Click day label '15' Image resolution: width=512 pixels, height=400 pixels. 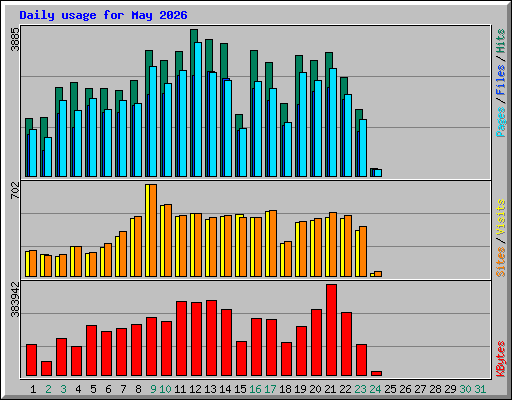click(240, 389)
